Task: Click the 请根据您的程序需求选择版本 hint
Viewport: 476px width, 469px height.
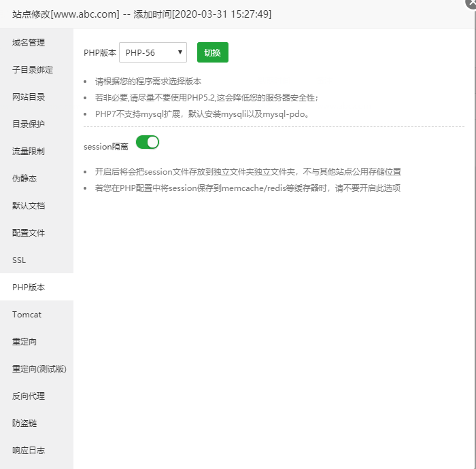Action: [148, 82]
